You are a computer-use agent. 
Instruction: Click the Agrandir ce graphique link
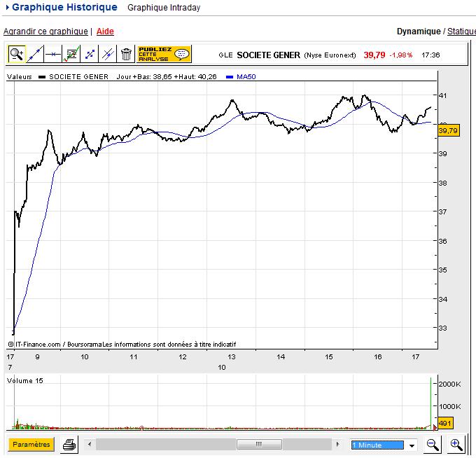pyautogui.click(x=45, y=32)
